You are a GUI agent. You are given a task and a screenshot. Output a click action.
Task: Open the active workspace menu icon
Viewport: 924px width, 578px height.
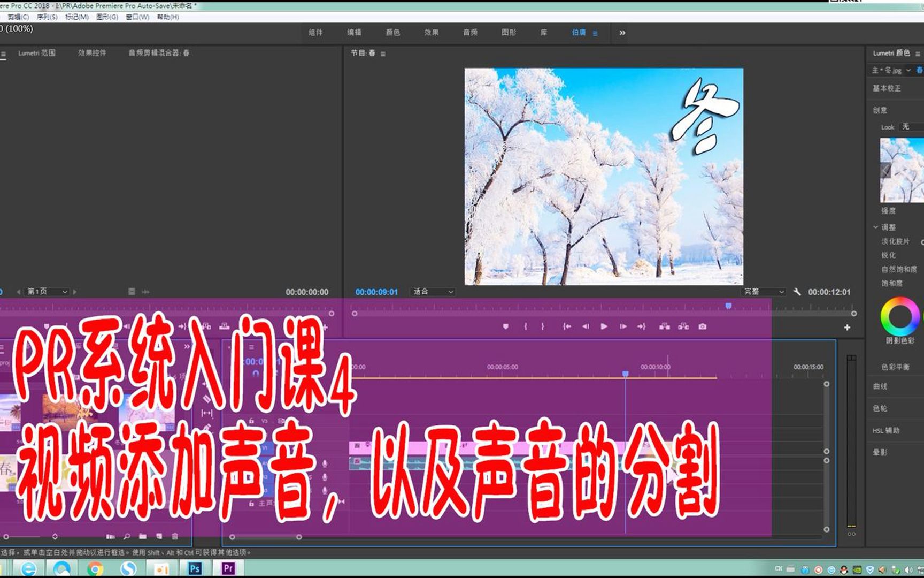coord(595,33)
